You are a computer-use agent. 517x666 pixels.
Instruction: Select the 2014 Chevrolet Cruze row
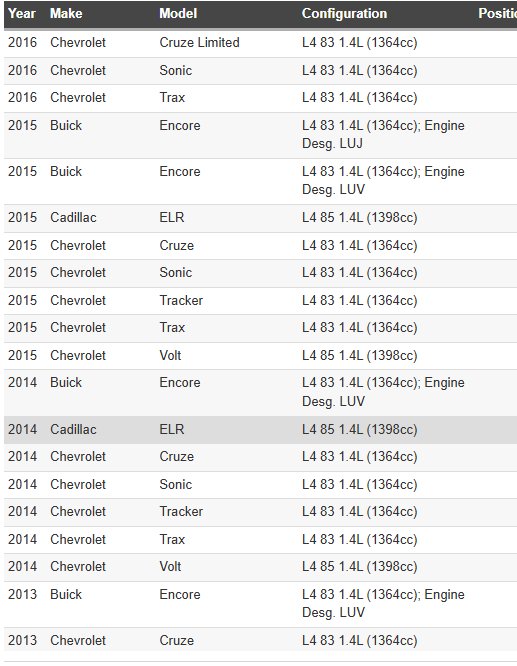click(x=260, y=457)
